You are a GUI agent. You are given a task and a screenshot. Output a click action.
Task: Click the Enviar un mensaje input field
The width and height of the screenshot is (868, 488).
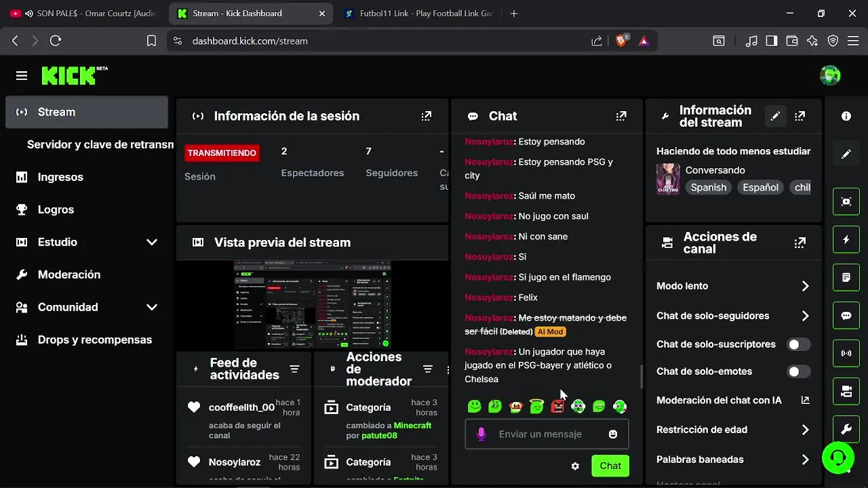(x=547, y=434)
